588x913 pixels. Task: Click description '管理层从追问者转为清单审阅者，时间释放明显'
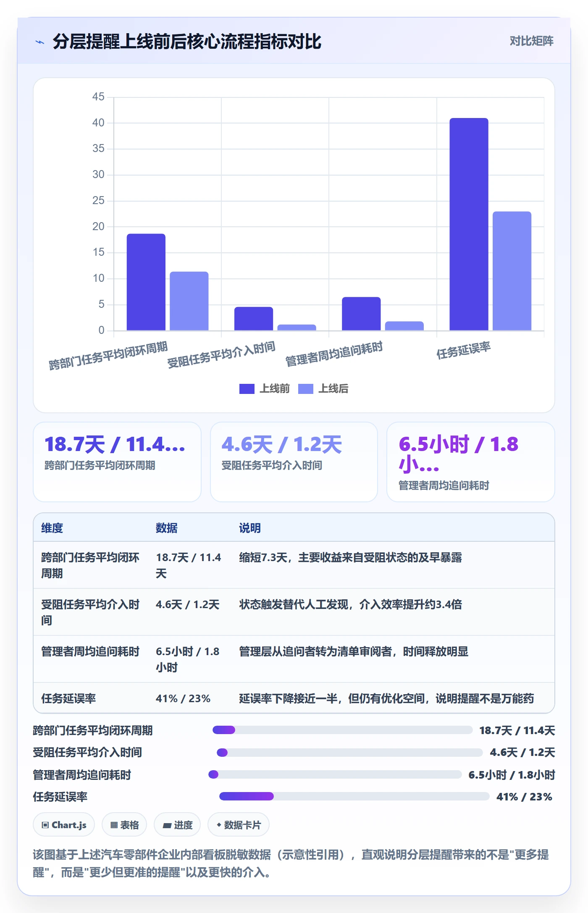point(354,651)
